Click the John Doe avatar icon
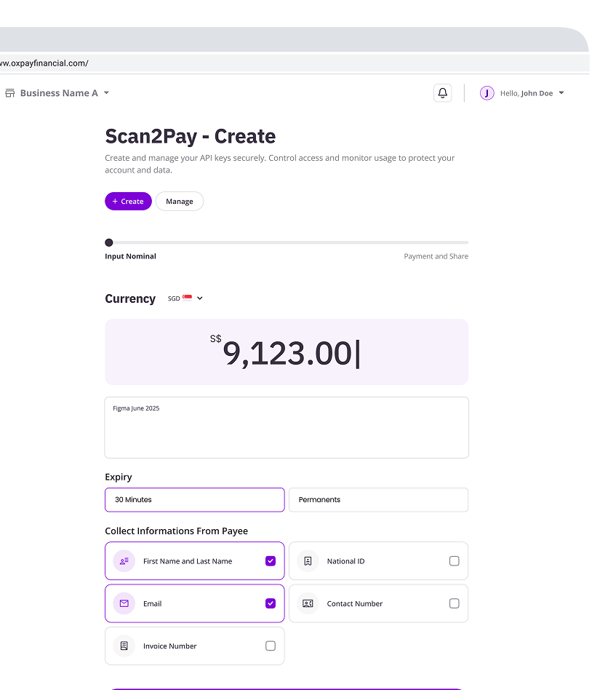This screenshot has height=690, width=616. pyautogui.click(x=487, y=93)
